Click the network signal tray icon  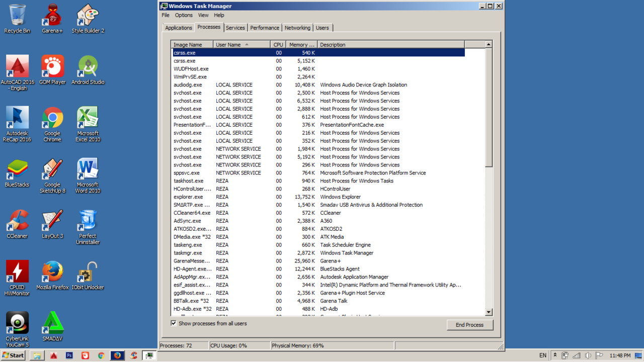(x=577, y=355)
